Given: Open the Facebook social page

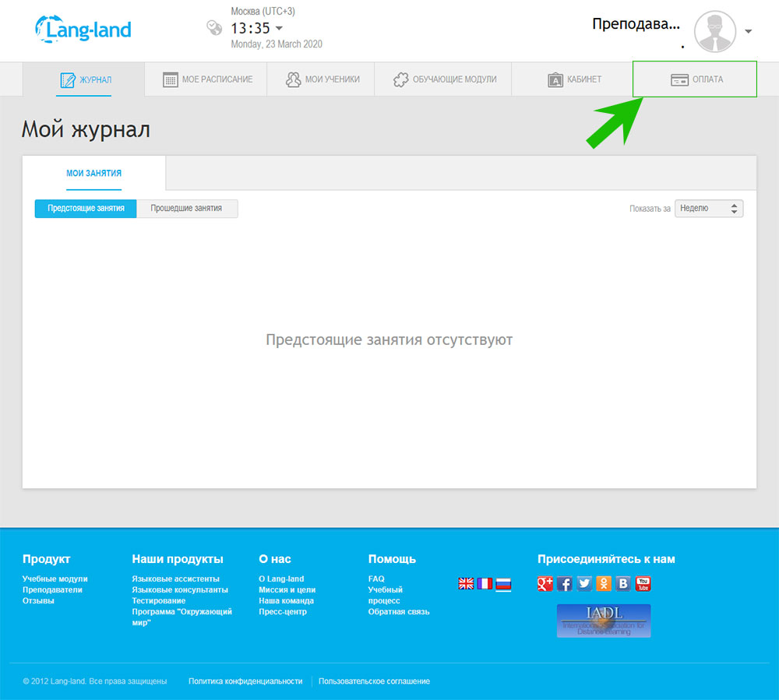Looking at the screenshot, I should pyautogui.click(x=565, y=583).
